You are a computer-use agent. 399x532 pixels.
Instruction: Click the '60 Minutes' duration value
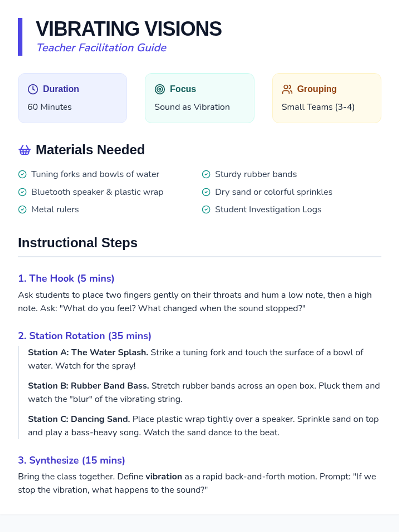pyautogui.click(x=50, y=107)
